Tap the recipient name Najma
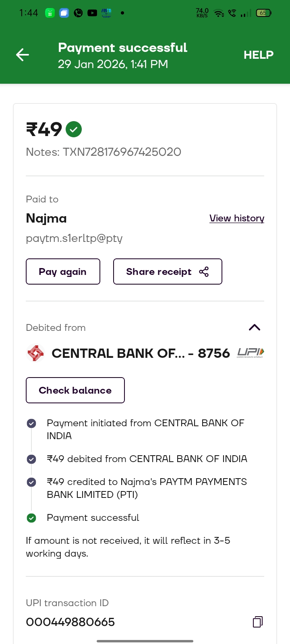The width and height of the screenshot is (290, 644). click(46, 219)
